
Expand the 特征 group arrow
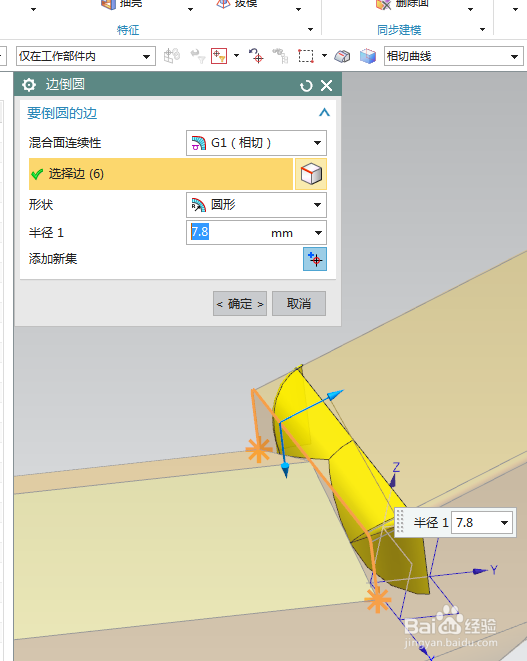(x=311, y=30)
